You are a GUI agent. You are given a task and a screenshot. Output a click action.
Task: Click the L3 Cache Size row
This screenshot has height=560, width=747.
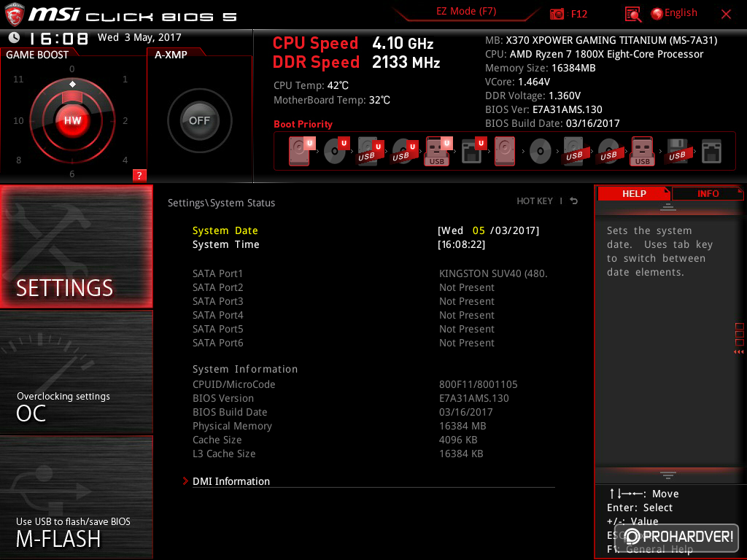[338, 454]
